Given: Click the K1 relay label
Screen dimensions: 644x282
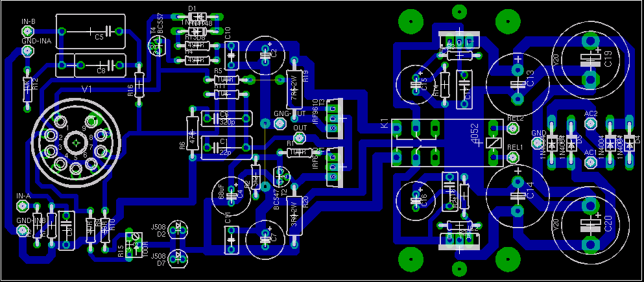Looking at the screenshot, I should 385,124.
